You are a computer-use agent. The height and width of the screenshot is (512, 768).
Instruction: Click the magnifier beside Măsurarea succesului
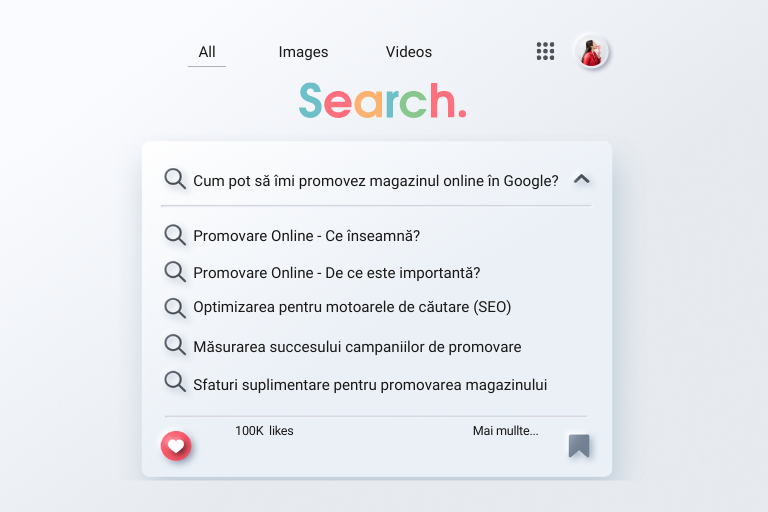click(175, 344)
